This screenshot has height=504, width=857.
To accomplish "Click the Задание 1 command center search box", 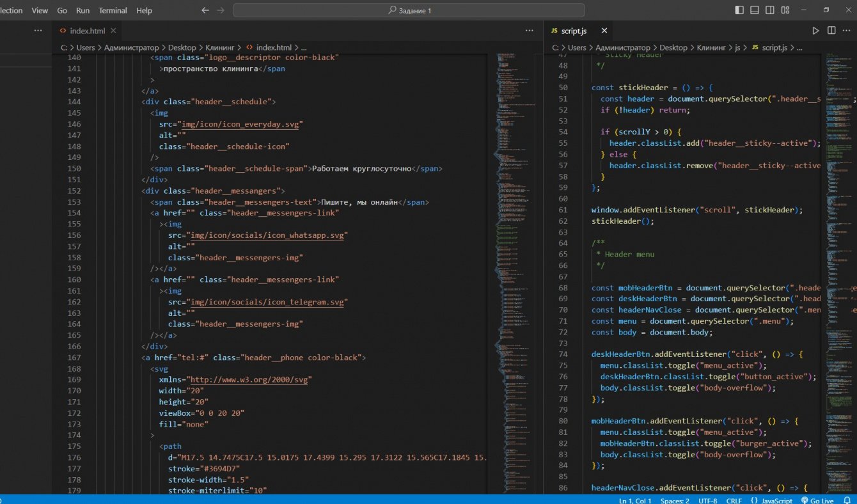I will 409,10.
